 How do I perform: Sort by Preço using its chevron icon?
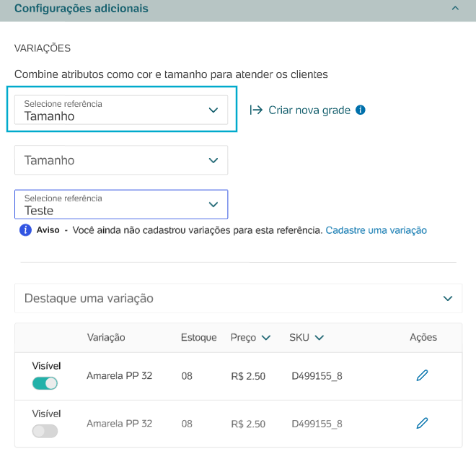266,338
